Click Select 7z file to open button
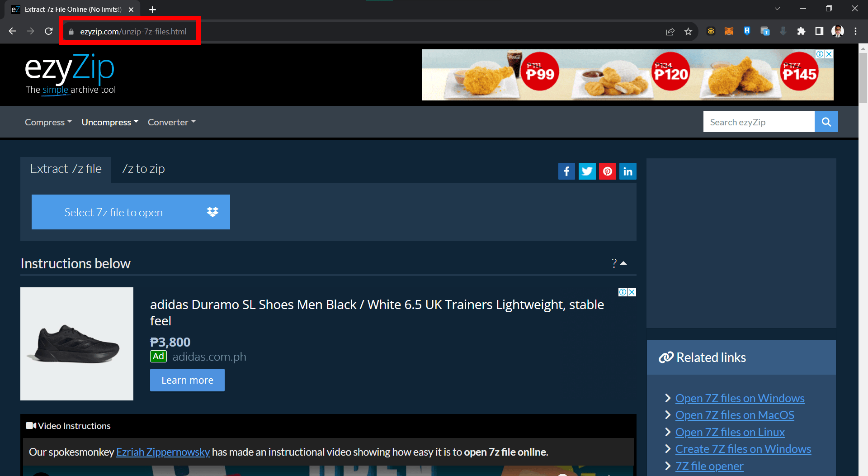868x476 pixels. coord(113,212)
